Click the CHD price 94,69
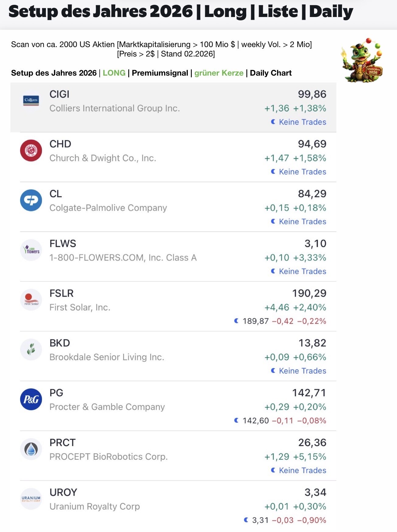This screenshot has height=532, width=397. click(312, 144)
